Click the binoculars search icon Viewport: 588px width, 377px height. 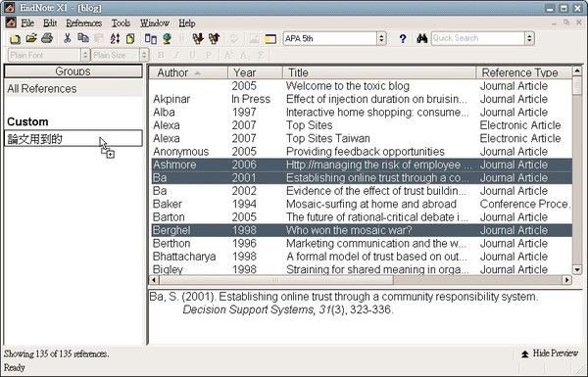click(x=421, y=38)
